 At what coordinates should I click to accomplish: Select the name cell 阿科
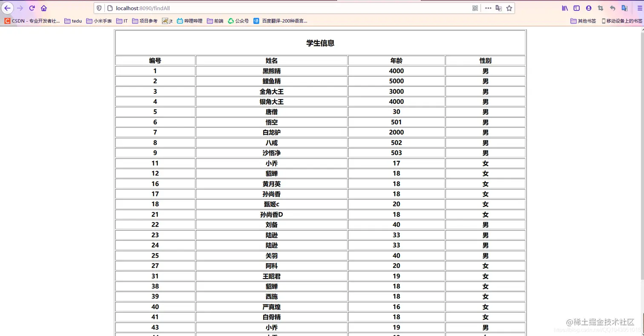tap(272, 266)
